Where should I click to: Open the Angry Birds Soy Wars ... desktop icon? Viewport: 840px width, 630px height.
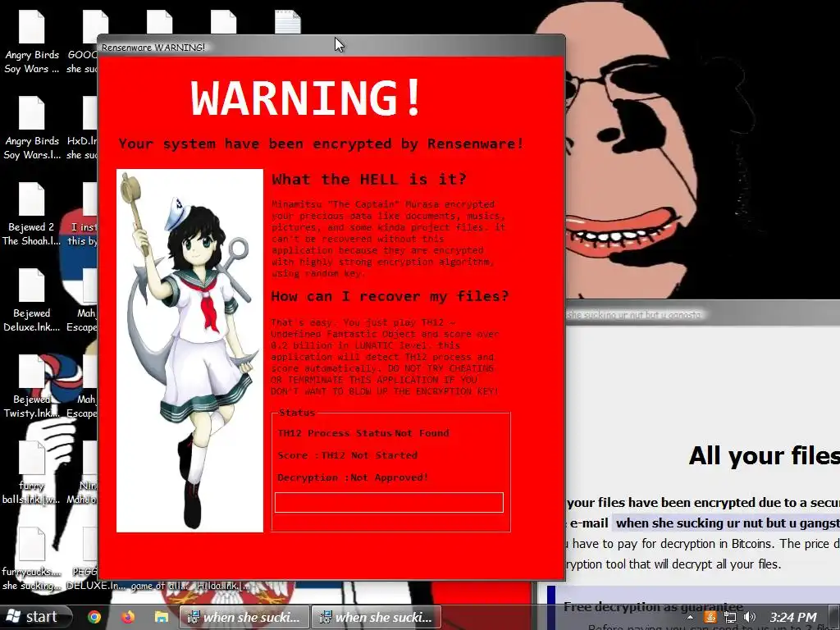tap(32, 43)
